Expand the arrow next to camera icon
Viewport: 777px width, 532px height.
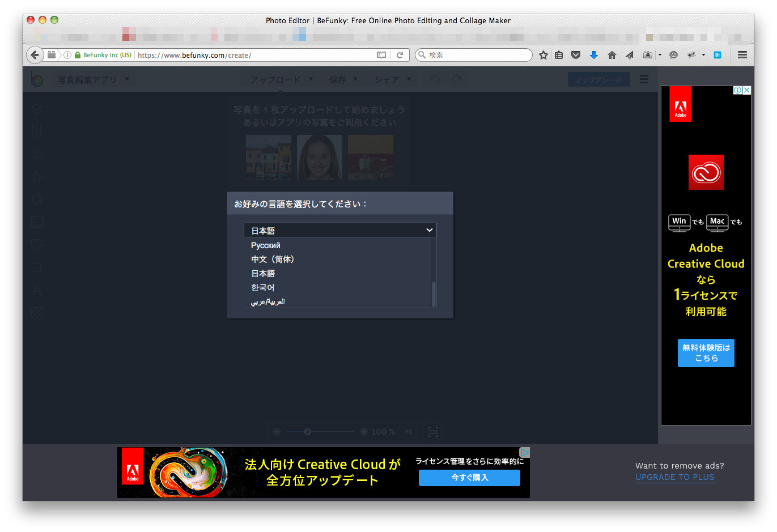(x=660, y=55)
